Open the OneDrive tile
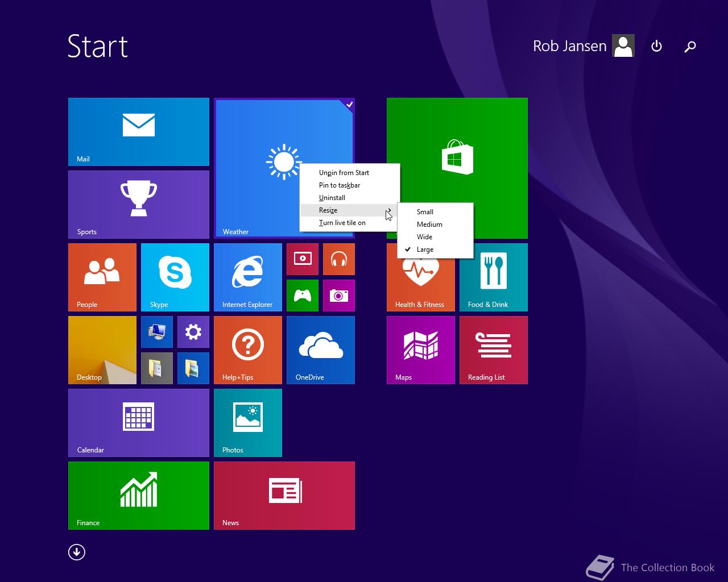 (321, 350)
